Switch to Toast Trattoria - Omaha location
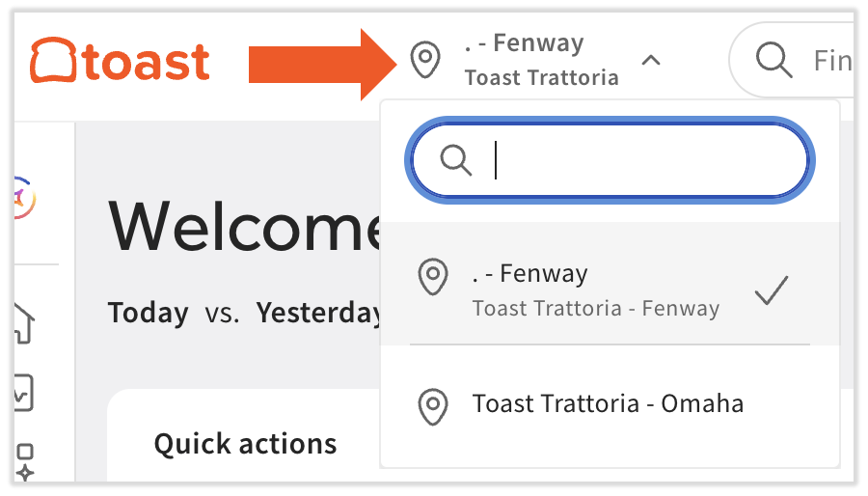The width and height of the screenshot is (868, 496). [608, 403]
